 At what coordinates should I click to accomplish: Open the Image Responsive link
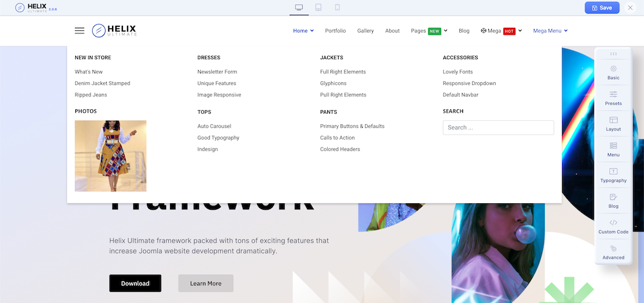219,95
